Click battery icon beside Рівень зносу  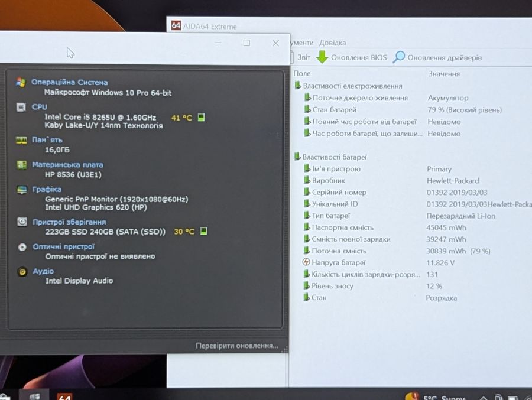tap(307, 285)
